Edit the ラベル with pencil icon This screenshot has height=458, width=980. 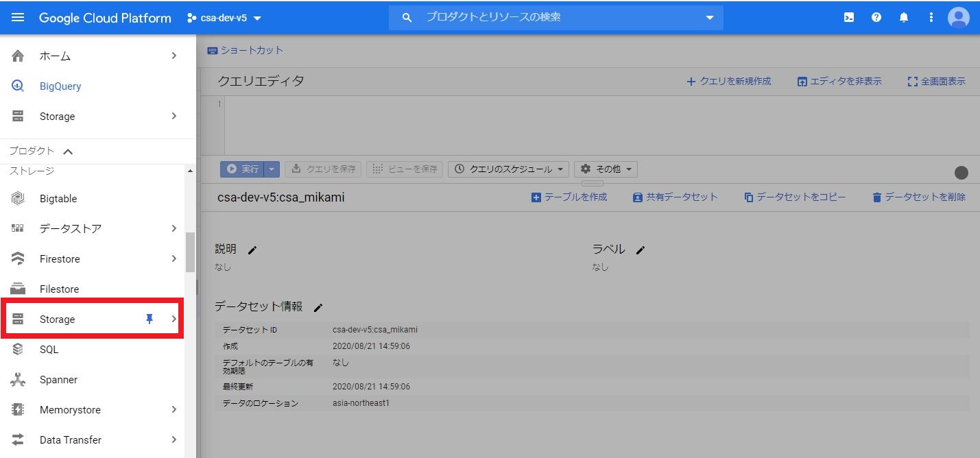[640, 250]
